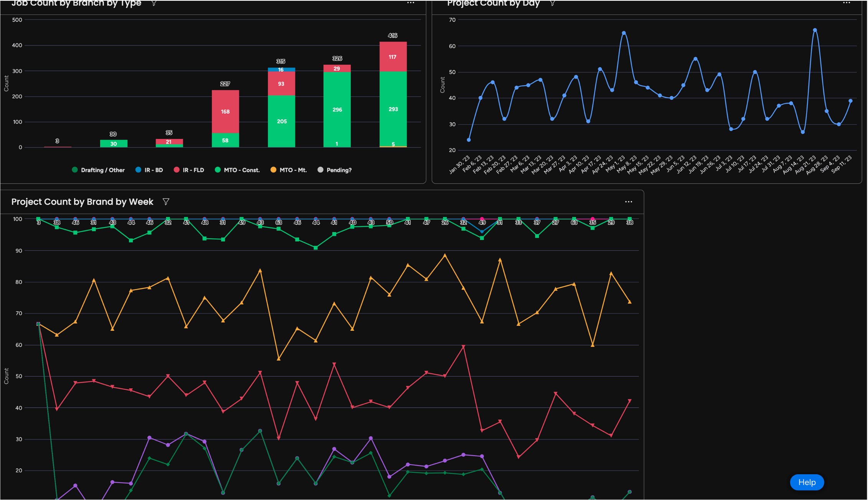Select the blue 16 bar segment
The width and height of the screenshot is (868, 500).
(x=281, y=70)
